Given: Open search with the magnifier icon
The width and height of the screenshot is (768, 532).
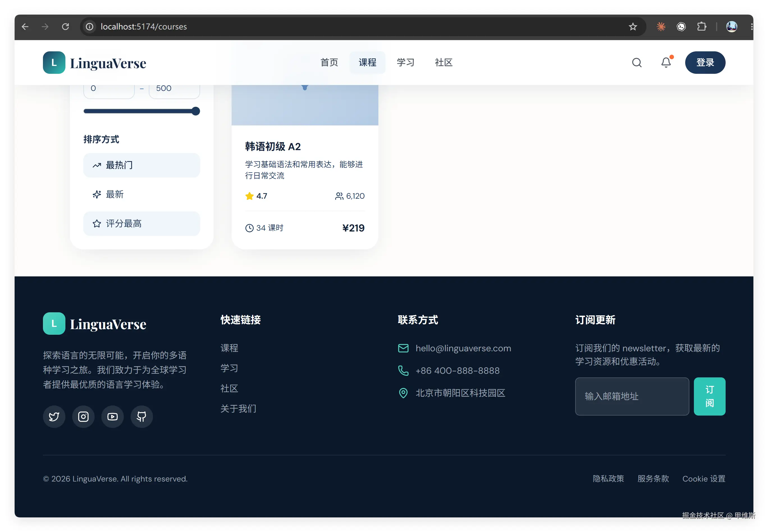Looking at the screenshot, I should coord(637,63).
